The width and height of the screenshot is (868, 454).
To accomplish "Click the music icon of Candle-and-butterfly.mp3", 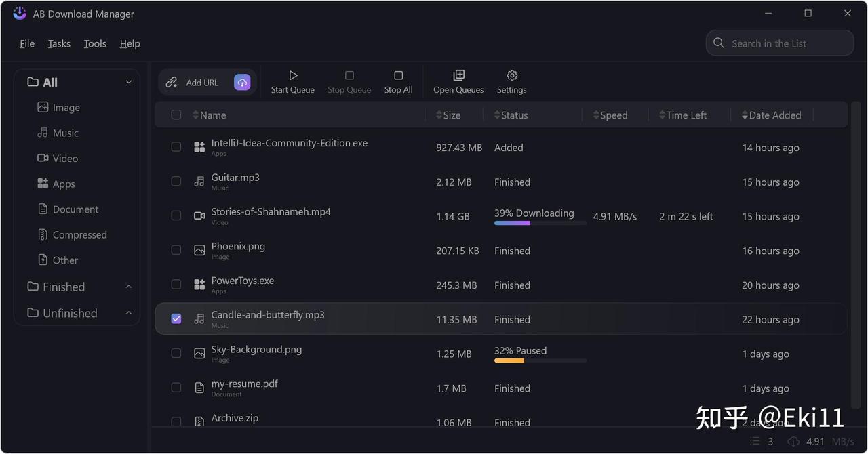I will click(x=199, y=319).
